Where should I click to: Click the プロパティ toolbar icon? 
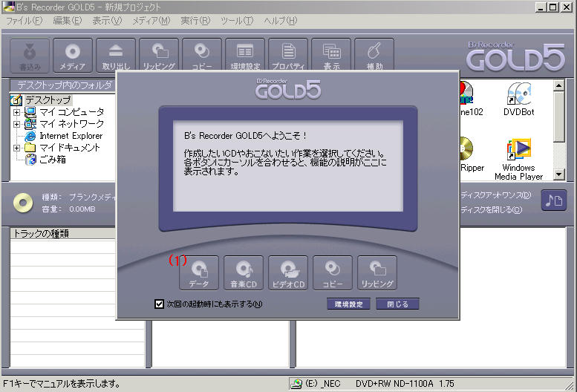tap(288, 54)
